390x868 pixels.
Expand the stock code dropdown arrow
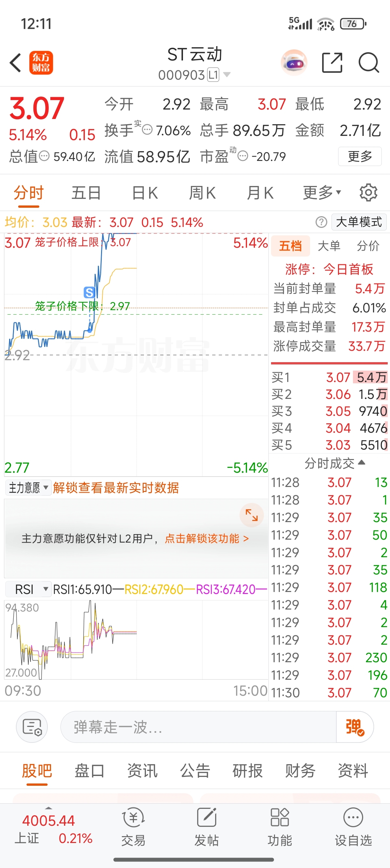[227, 74]
